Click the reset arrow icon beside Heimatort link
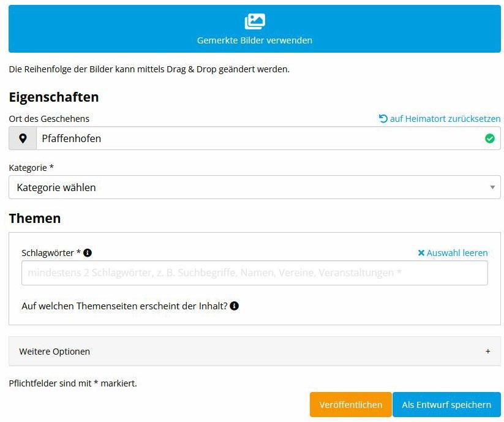The height and width of the screenshot is (422, 504). pyautogui.click(x=383, y=119)
